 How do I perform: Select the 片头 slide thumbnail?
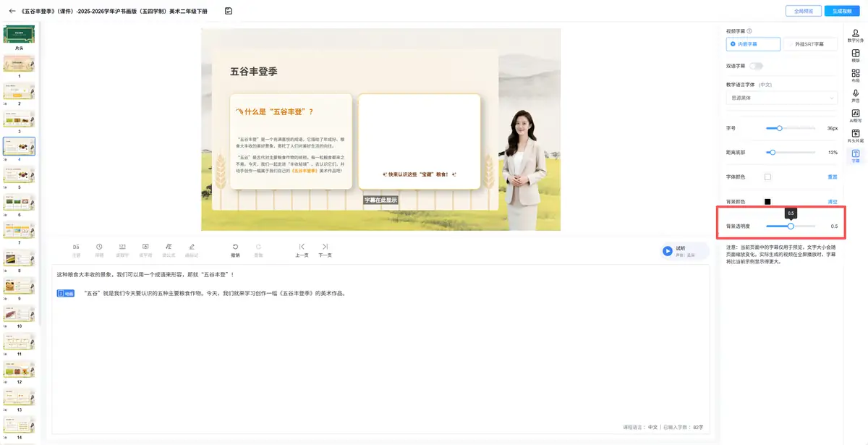(19, 34)
